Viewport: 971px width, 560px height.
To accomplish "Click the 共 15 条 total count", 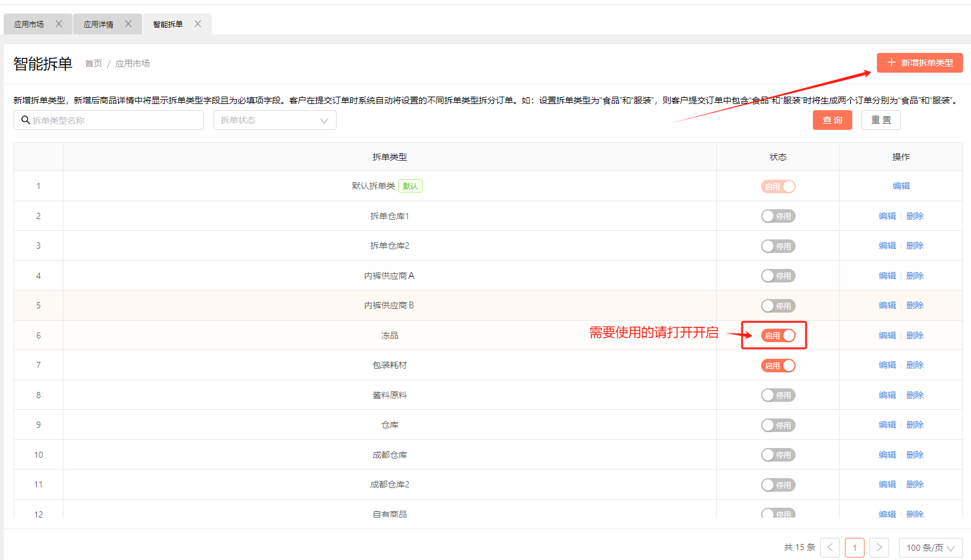I will [x=799, y=547].
